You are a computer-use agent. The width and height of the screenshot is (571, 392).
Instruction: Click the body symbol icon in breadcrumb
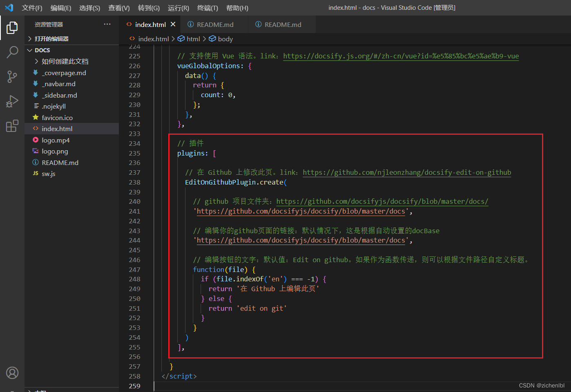tap(212, 39)
